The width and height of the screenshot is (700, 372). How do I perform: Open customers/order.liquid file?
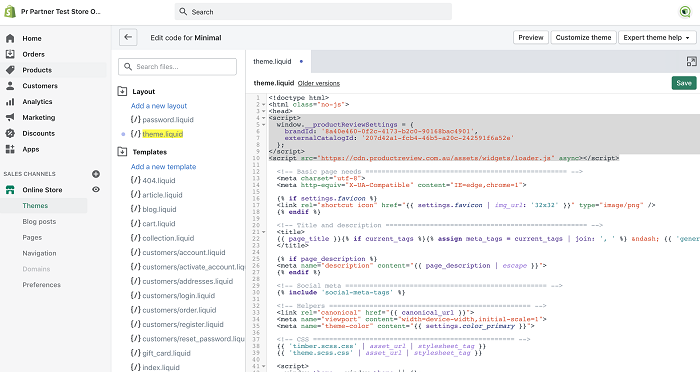(179, 310)
